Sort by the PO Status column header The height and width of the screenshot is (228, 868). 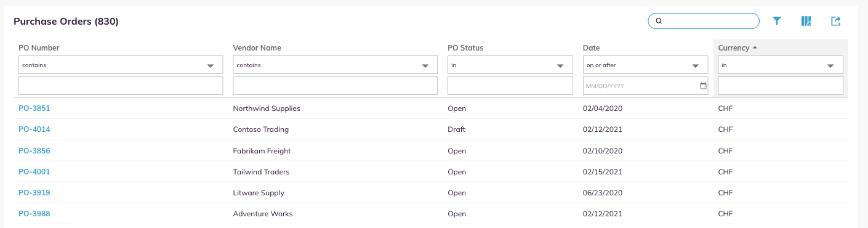click(465, 48)
